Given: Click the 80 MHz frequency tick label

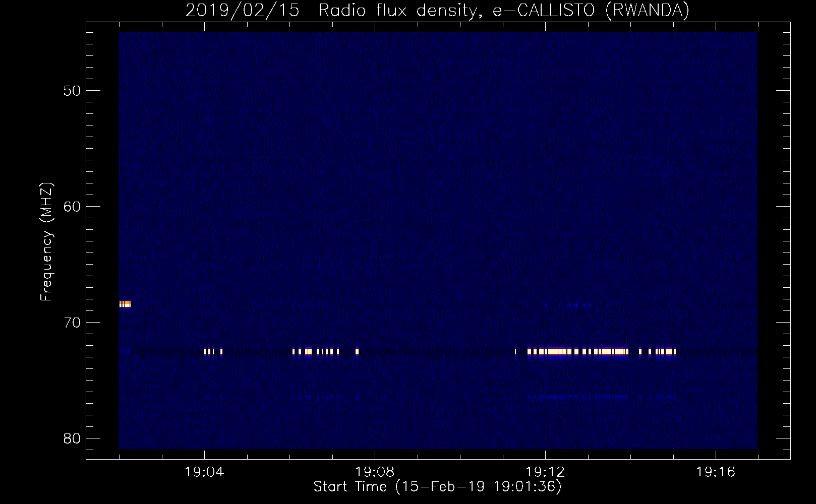Looking at the screenshot, I should click(x=72, y=438).
